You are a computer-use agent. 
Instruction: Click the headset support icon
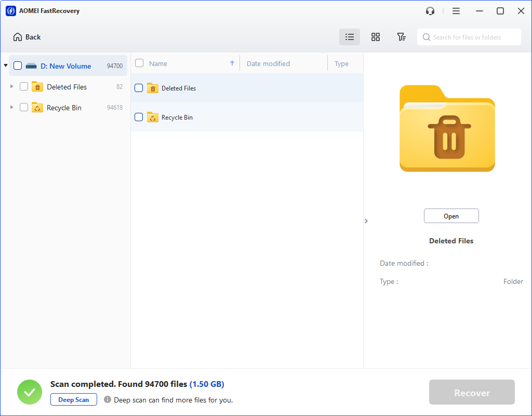click(x=430, y=11)
